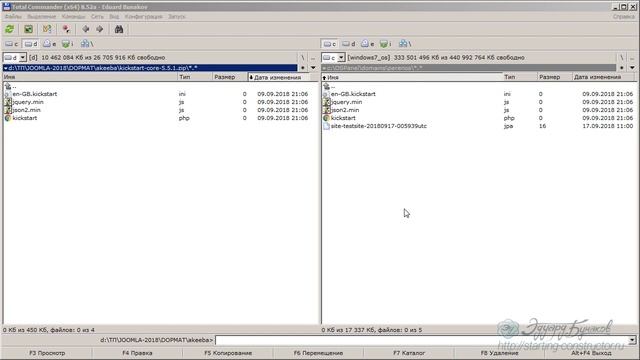Viewport: 640px width, 360px height.
Task: Open network neighborhood in right panel
Action: (x=405, y=44)
